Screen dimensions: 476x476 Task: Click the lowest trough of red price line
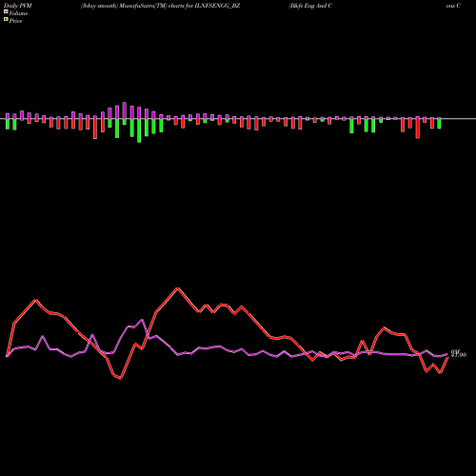[x=121, y=378]
